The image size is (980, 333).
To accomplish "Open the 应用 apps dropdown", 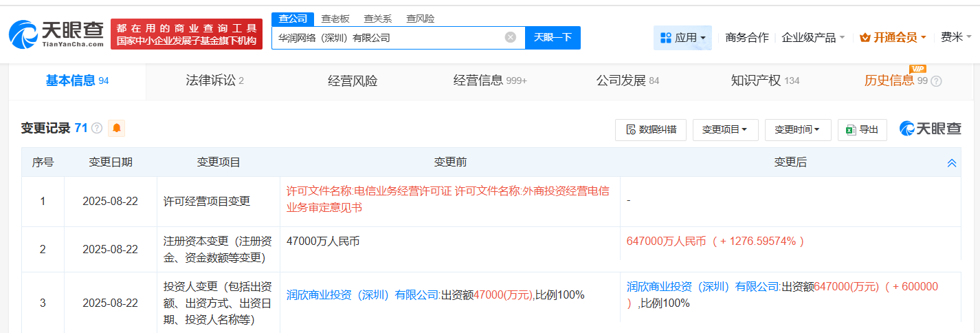I will (682, 38).
